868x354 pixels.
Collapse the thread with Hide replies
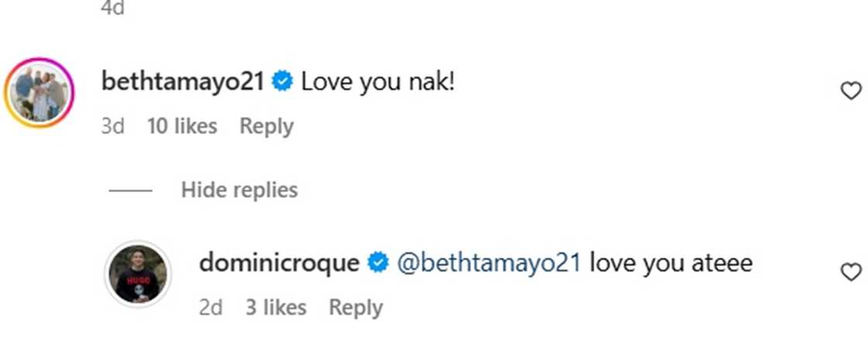pyautogui.click(x=239, y=190)
